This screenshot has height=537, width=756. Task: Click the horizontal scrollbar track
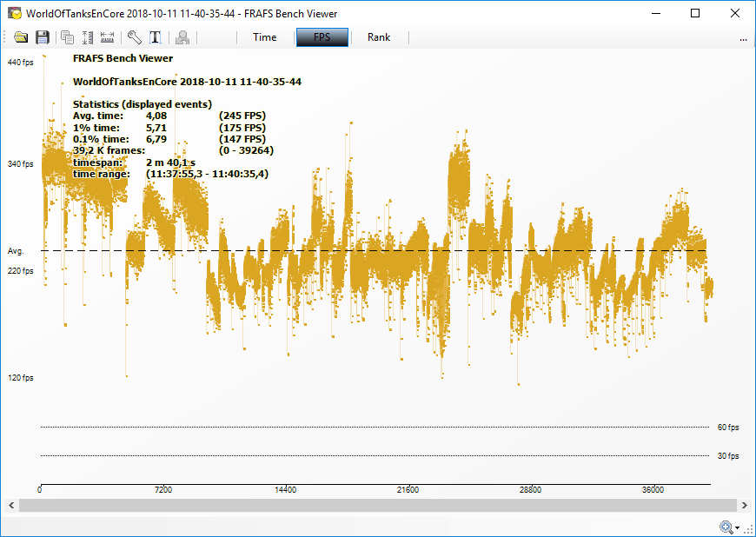[378, 505]
